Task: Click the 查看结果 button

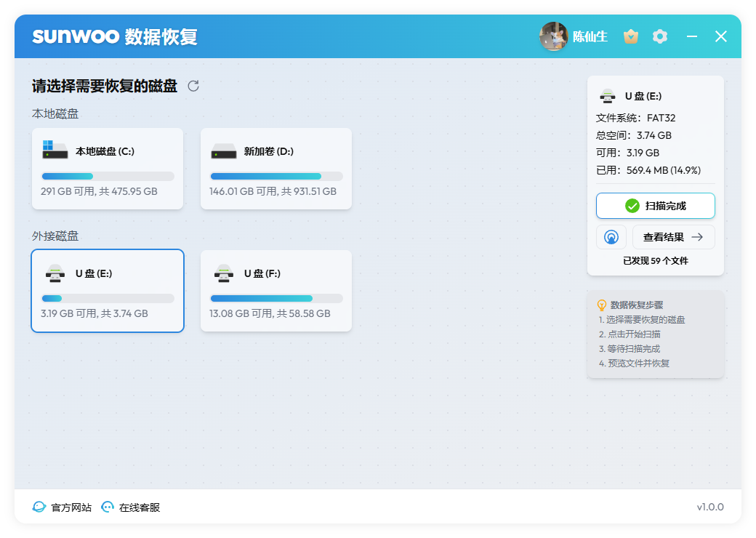Action: coord(673,237)
